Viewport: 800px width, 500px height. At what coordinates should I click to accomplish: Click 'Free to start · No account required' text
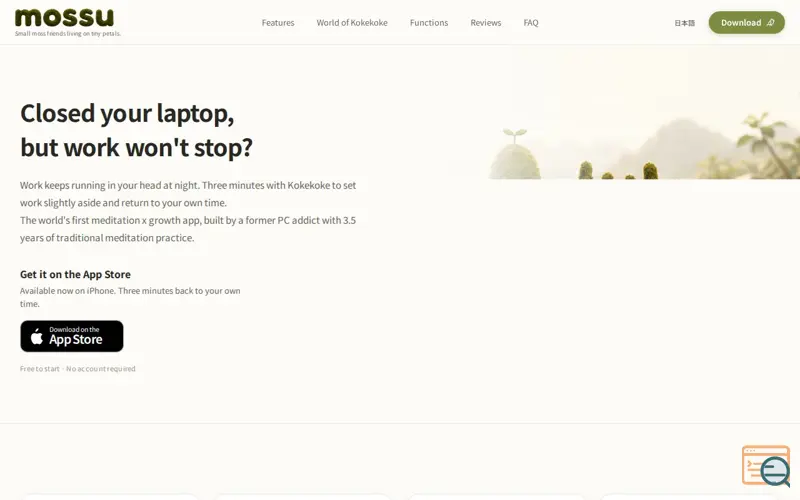78,368
